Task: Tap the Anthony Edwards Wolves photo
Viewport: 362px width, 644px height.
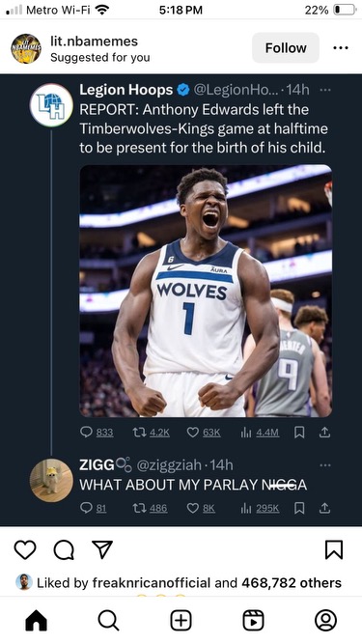Action: pos(206,291)
